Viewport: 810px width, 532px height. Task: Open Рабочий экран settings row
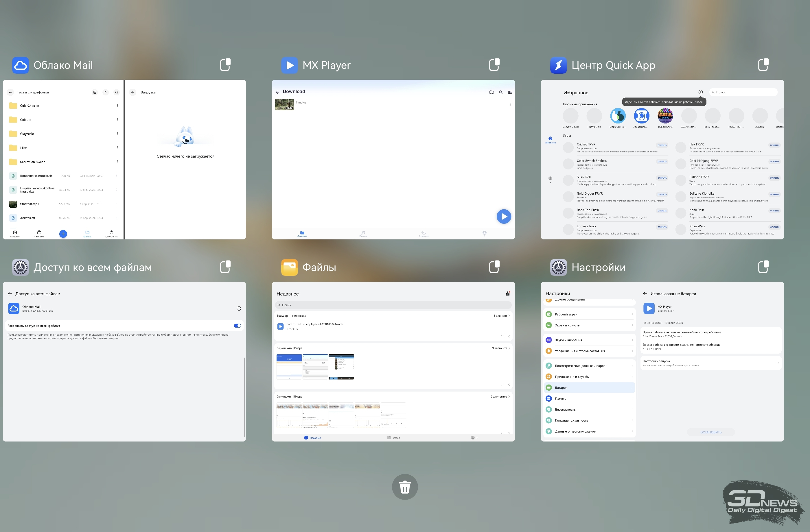coord(589,314)
